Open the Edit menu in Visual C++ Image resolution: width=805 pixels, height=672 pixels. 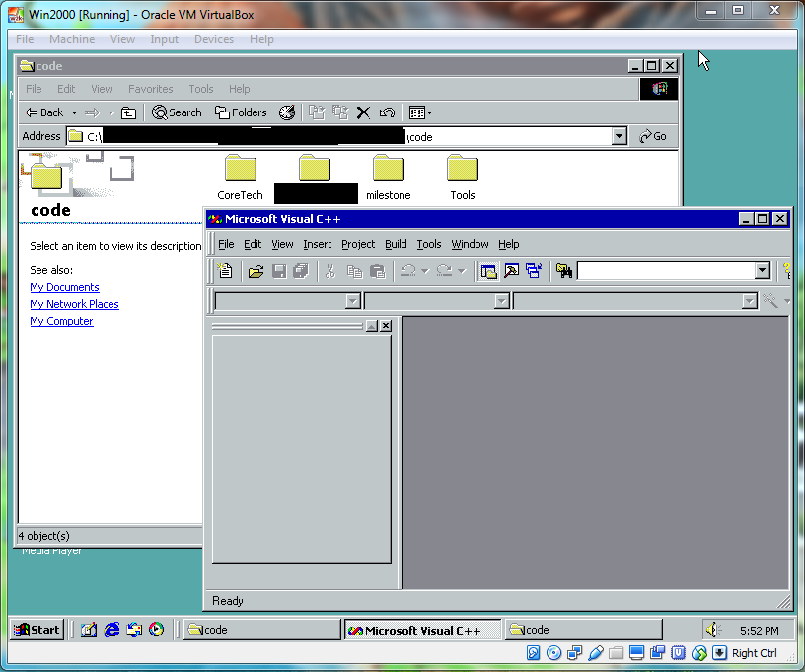(x=253, y=244)
